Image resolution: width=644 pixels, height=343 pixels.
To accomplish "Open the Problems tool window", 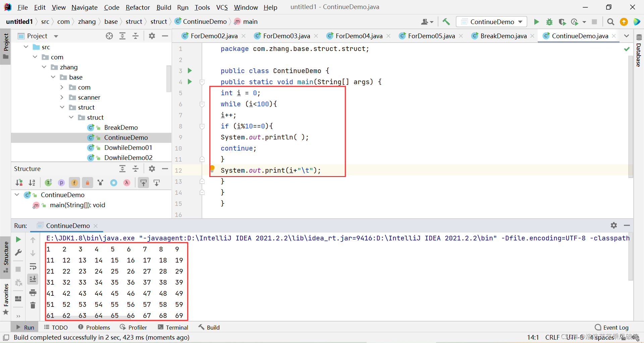I will [x=94, y=327].
